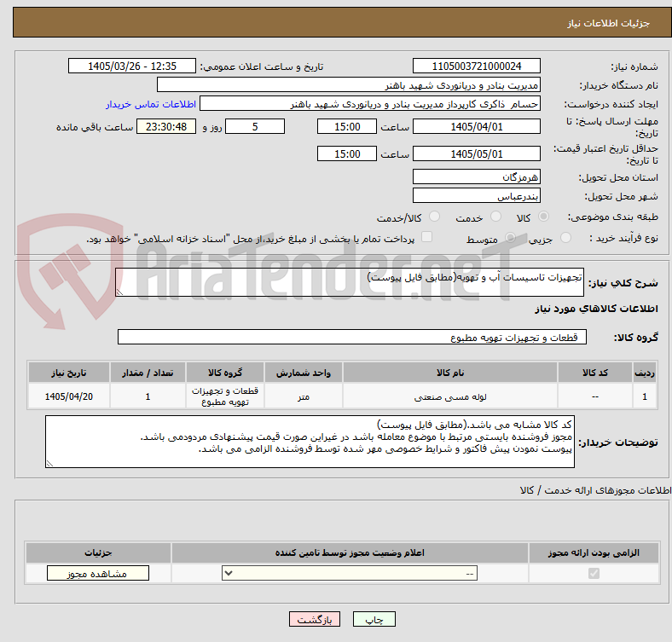Viewport: 672px width, 642px height.
Task: Click the buyer organization name field
Action: (x=349, y=85)
